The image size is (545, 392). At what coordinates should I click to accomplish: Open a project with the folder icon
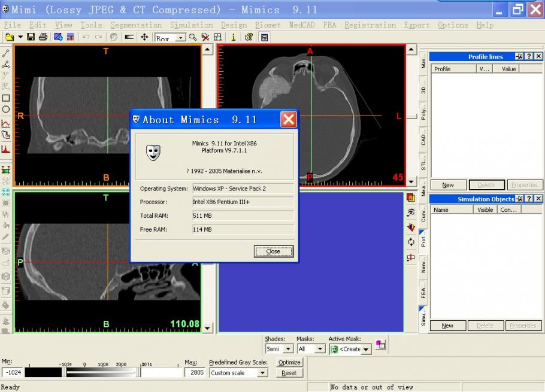pos(10,37)
